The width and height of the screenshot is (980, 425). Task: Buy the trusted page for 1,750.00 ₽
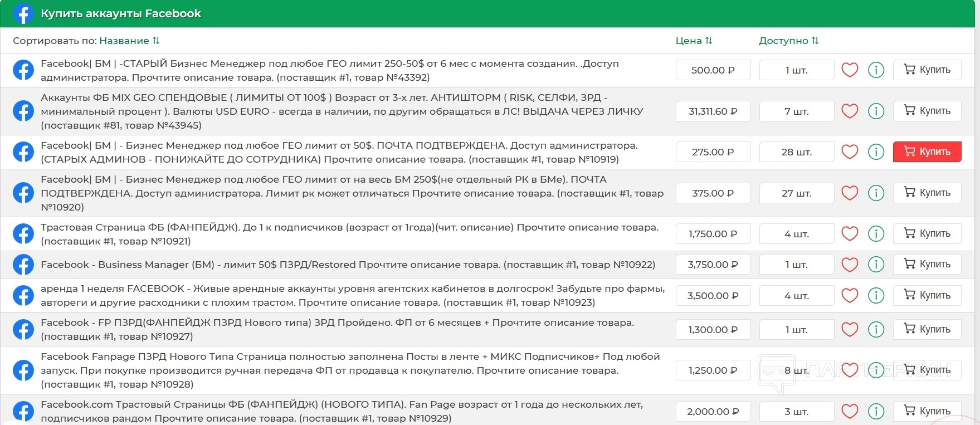[x=927, y=234]
